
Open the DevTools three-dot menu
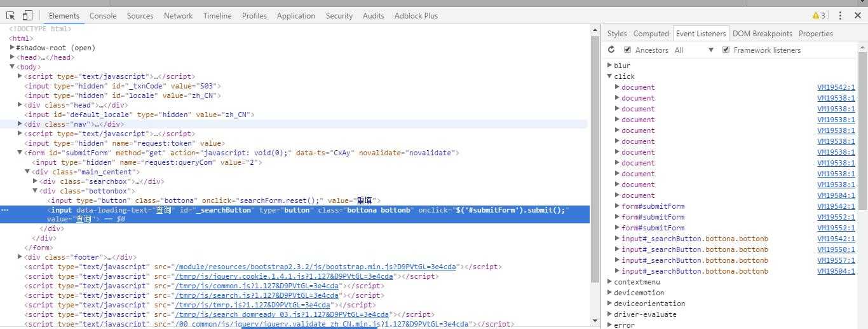(840, 15)
